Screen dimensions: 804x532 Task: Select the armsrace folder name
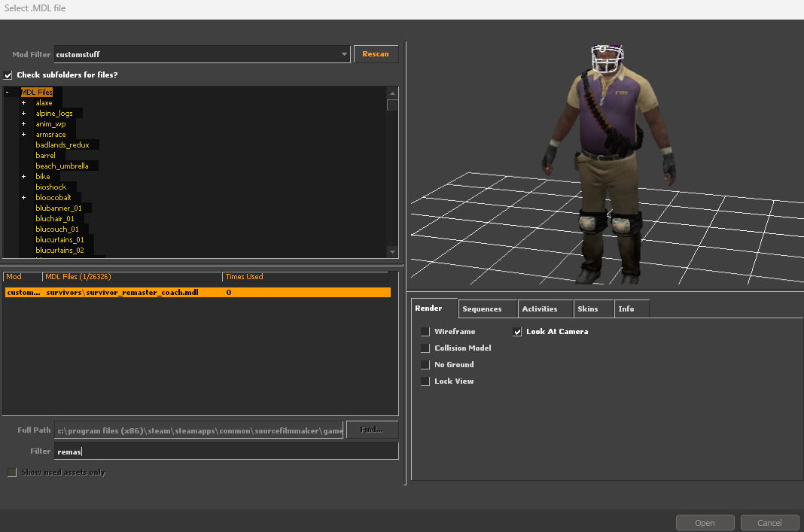pos(50,134)
